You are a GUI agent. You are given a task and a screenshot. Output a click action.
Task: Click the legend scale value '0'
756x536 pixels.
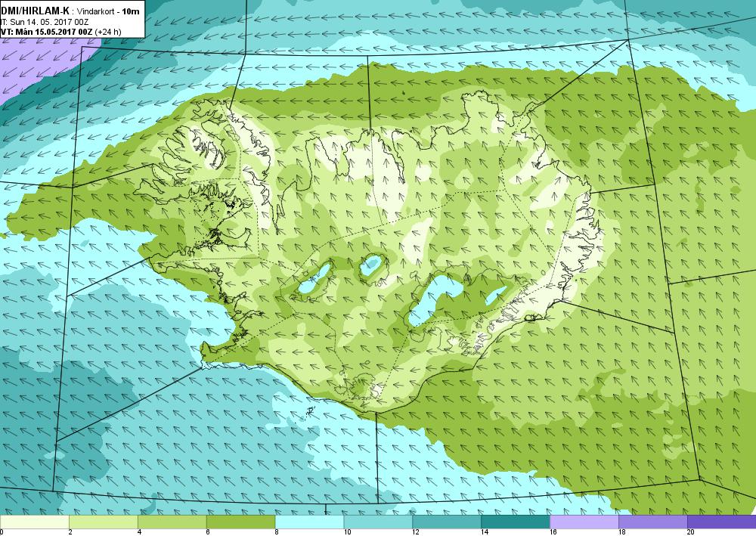coord(2,532)
